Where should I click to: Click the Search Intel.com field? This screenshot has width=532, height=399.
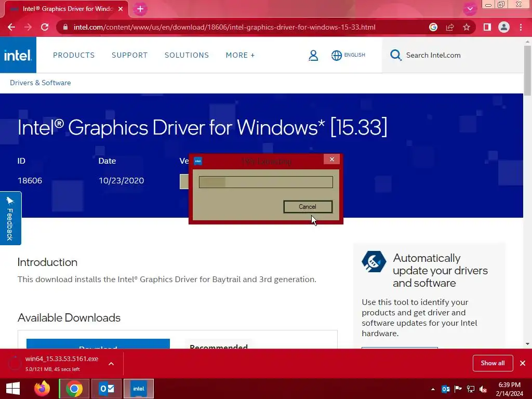453,55
